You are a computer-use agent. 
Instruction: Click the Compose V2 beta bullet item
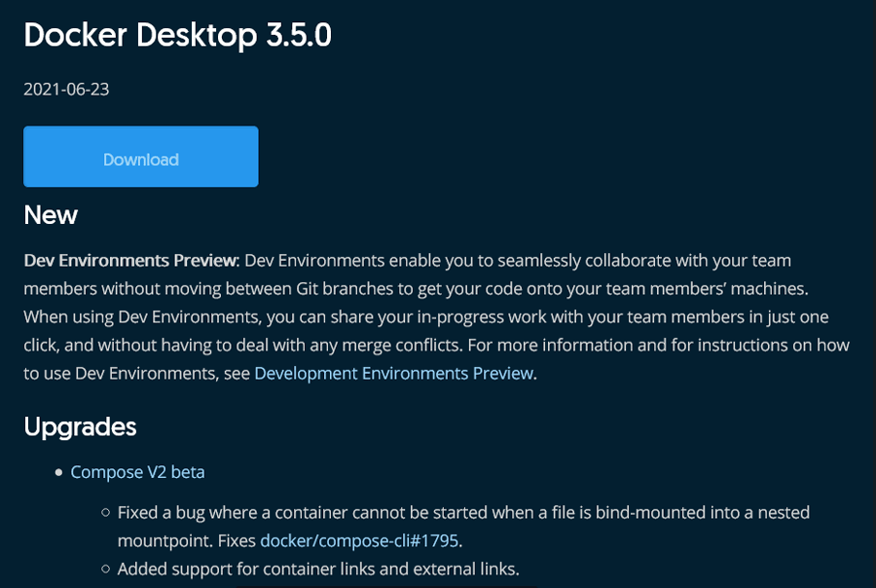(136, 472)
